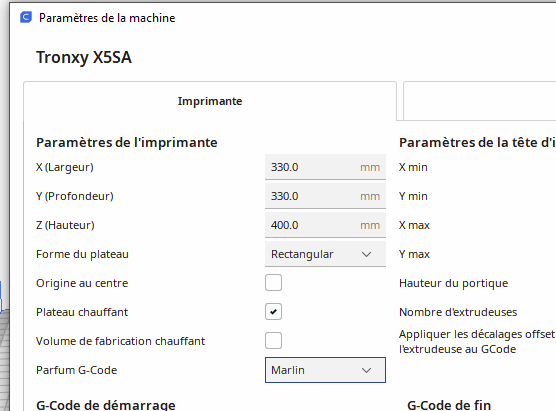
Task: Click the X max label
Action: click(414, 225)
